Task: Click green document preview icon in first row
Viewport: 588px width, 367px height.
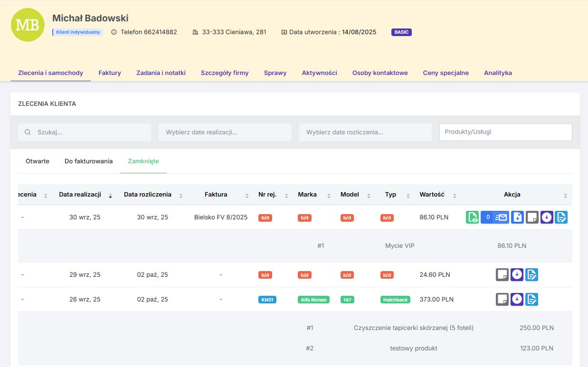Action: tap(472, 217)
